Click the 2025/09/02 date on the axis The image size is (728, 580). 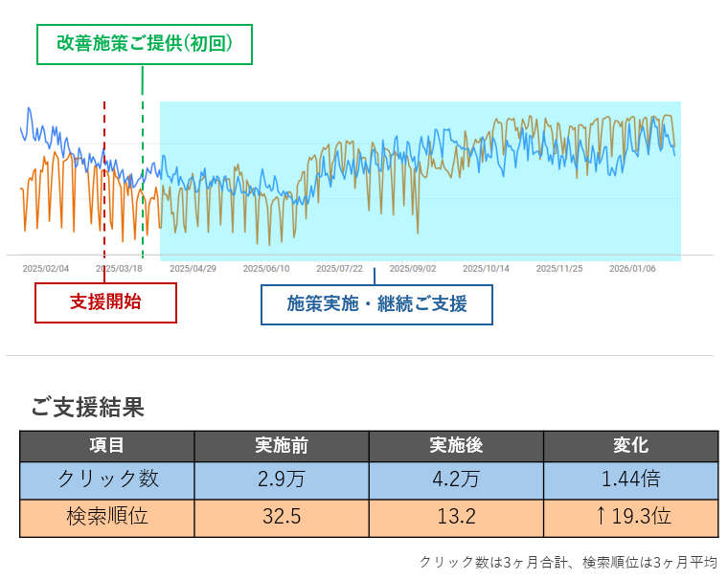pyautogui.click(x=413, y=269)
